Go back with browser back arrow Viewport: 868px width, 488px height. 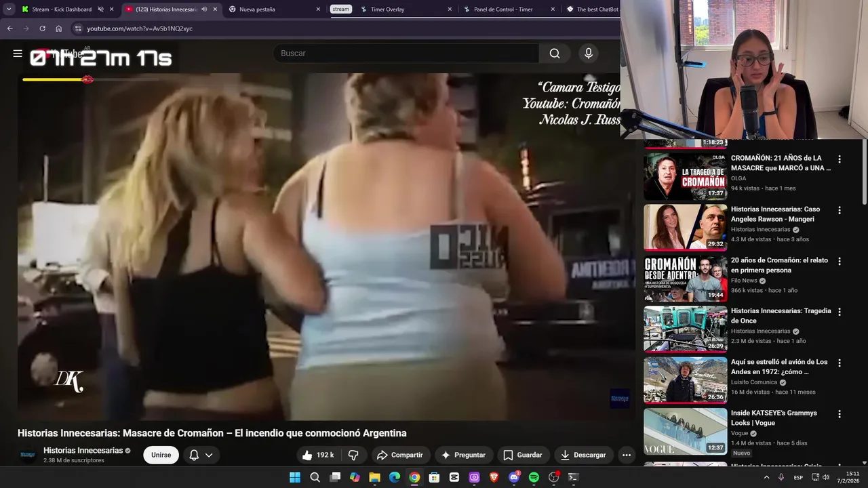[x=9, y=28]
